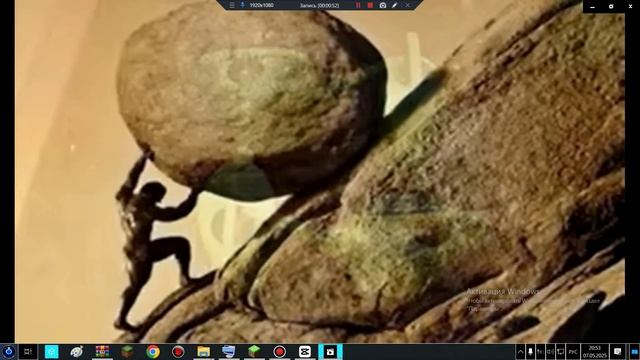
Task: Switch the РУС input language indicator
Action: [573, 351]
